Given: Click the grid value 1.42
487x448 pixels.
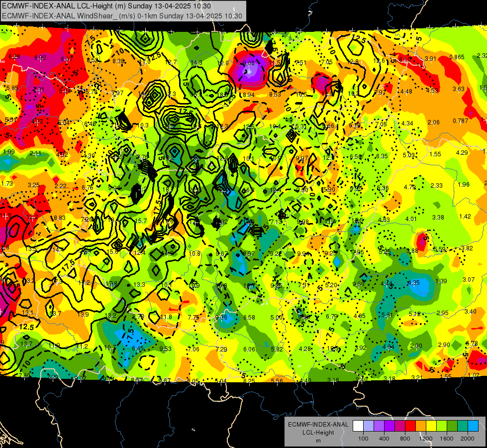Looking at the screenshot, I should tap(465, 217).
